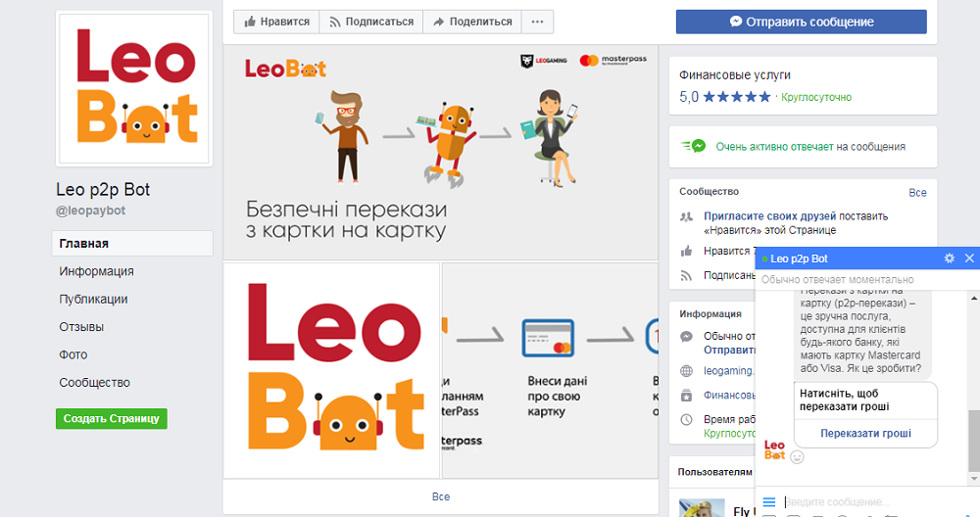Click the @leopaybot username
The height and width of the screenshot is (517, 980).
pyautogui.click(x=90, y=211)
